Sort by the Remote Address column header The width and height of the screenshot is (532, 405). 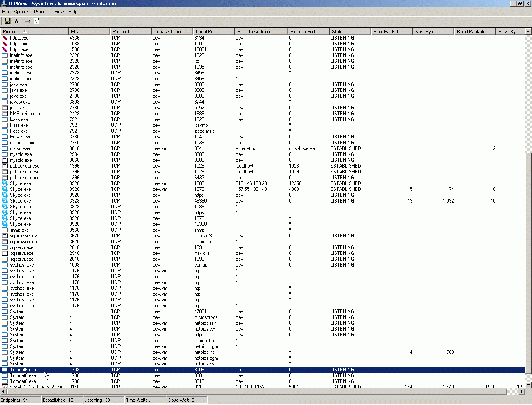(261, 31)
